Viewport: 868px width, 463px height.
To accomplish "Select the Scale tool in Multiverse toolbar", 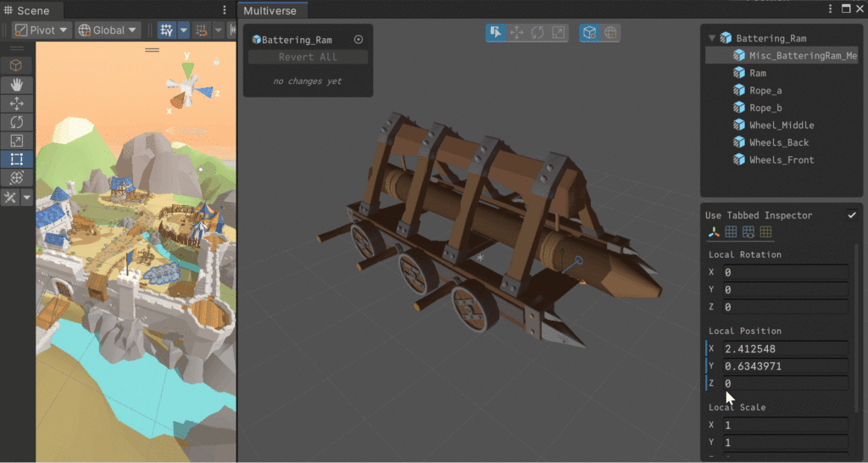I will pyautogui.click(x=558, y=33).
